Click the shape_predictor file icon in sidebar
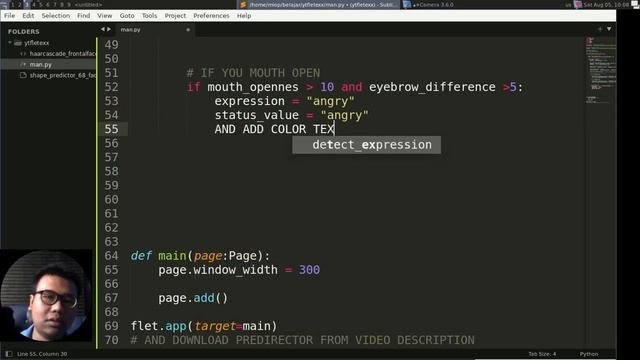This screenshot has width=640, height=360. click(x=23, y=75)
